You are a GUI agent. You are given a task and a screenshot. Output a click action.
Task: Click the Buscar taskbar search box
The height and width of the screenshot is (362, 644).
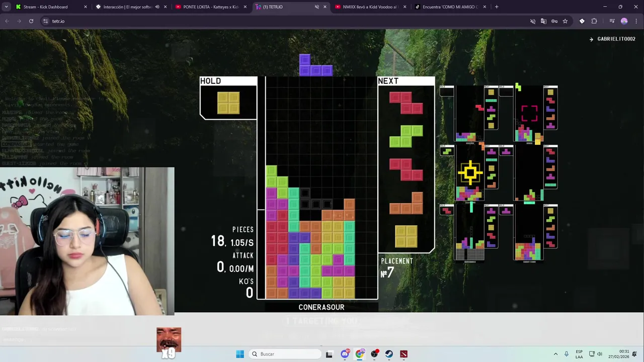285,354
